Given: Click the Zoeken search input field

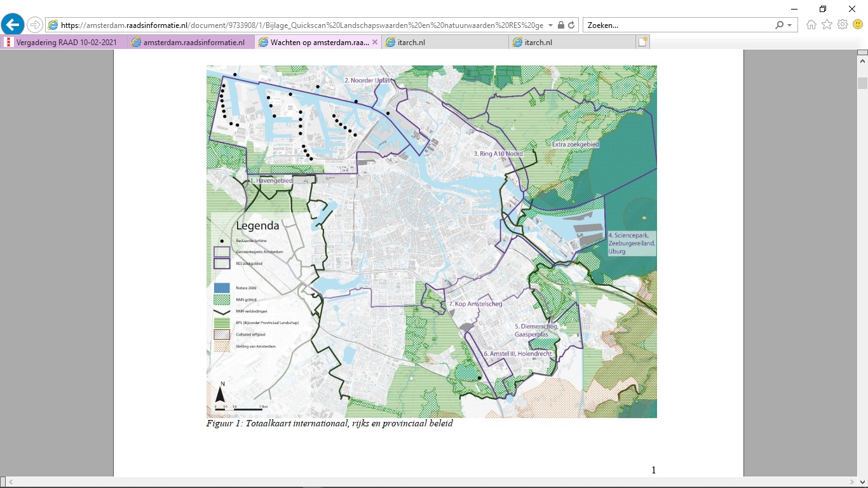Looking at the screenshot, I should 677,25.
